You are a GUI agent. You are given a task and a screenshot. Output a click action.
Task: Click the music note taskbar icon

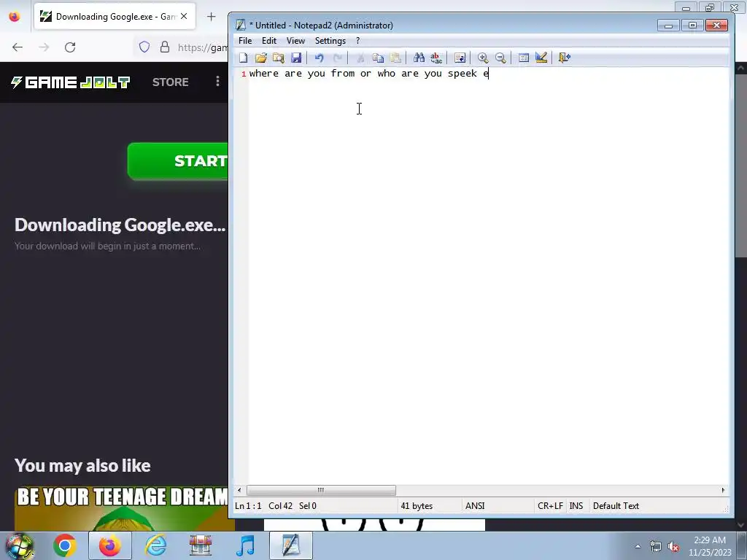tap(245, 545)
